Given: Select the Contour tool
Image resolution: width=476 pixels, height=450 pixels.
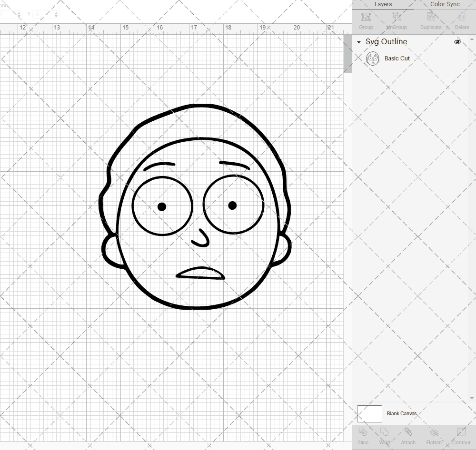Looking at the screenshot, I should tap(461, 436).
